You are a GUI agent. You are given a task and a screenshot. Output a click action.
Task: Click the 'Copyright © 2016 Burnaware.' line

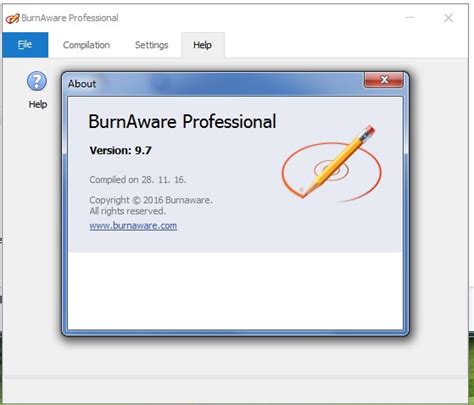(151, 200)
